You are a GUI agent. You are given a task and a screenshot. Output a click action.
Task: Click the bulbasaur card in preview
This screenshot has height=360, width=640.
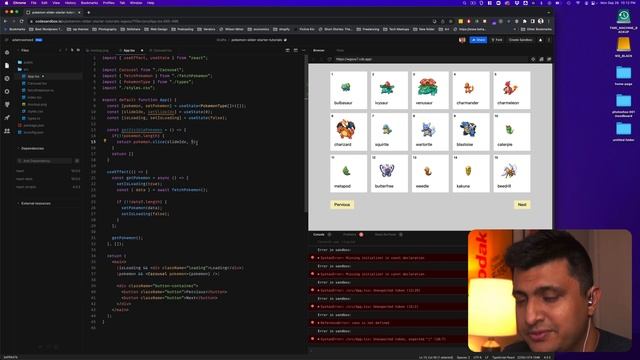click(348, 90)
